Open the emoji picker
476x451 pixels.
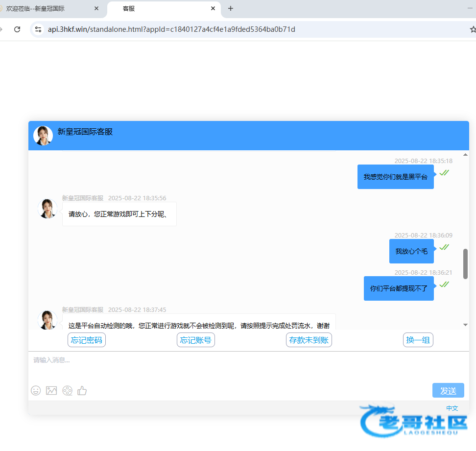tap(36, 391)
